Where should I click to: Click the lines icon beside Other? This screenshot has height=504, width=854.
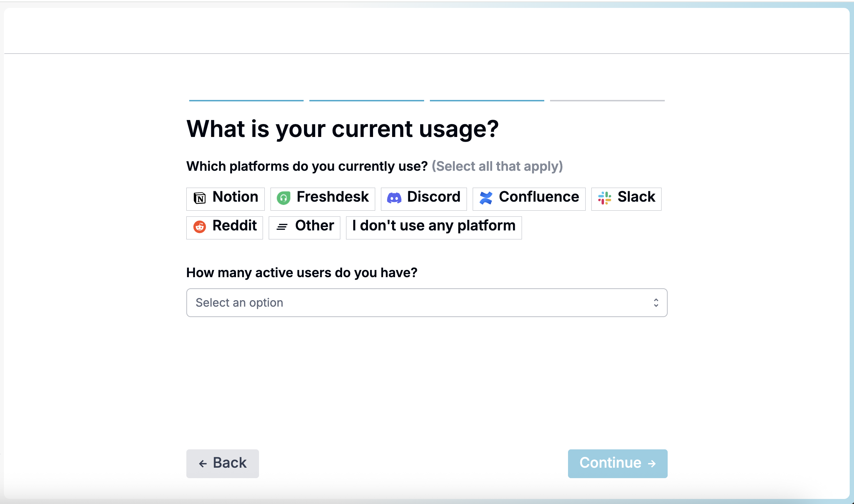click(282, 227)
